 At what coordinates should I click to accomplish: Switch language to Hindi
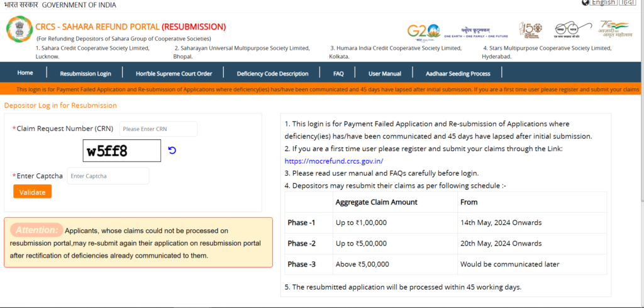[x=626, y=3]
